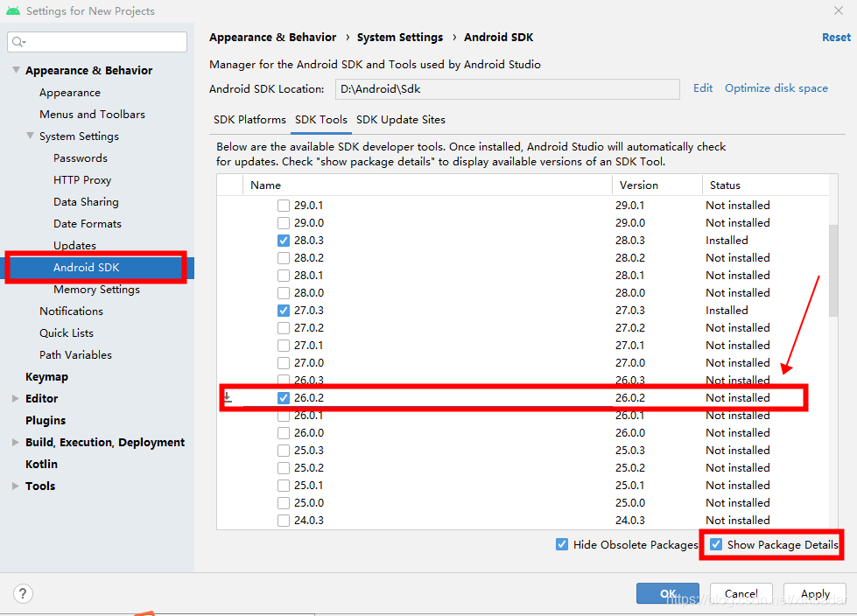
Task: Open Data Sharing settings
Action: 86,202
